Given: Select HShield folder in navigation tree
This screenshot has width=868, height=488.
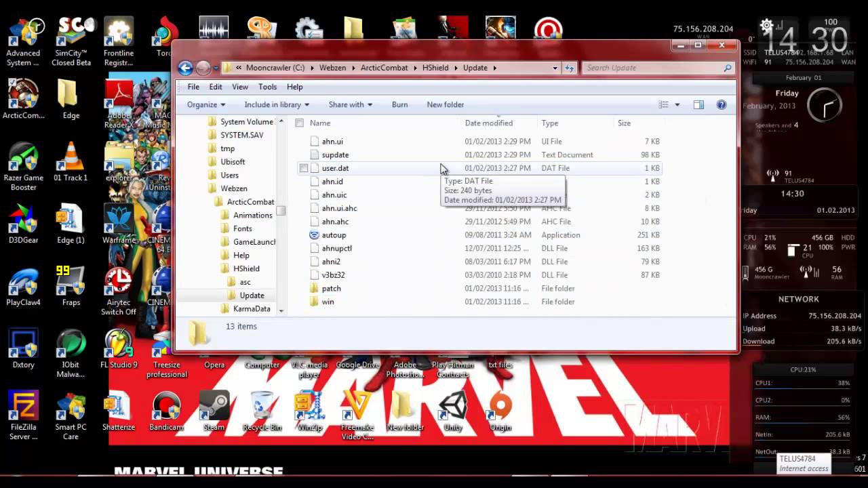Looking at the screenshot, I should 246,269.
